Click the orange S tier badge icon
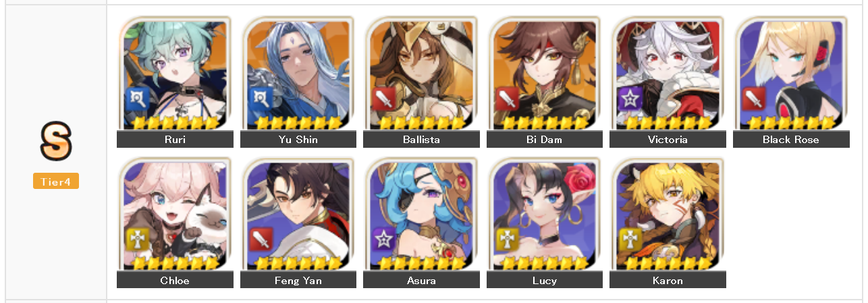Image resolution: width=868 pixels, height=303 pixels. click(56, 142)
